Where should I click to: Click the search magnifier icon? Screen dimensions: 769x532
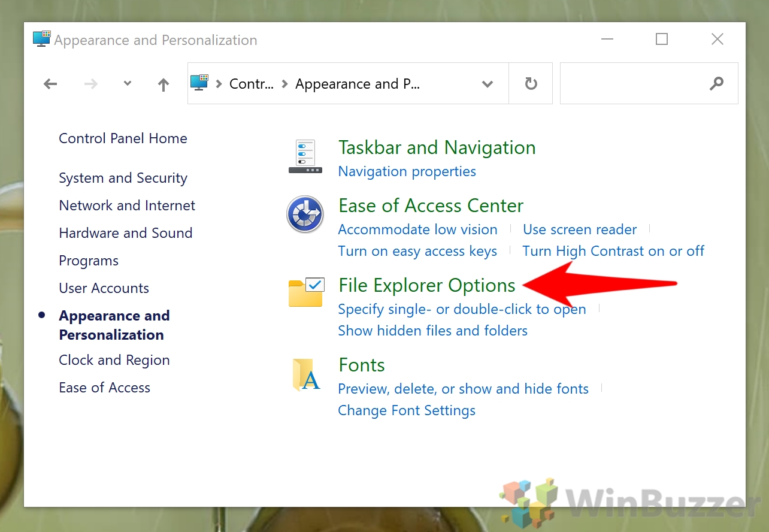[716, 83]
